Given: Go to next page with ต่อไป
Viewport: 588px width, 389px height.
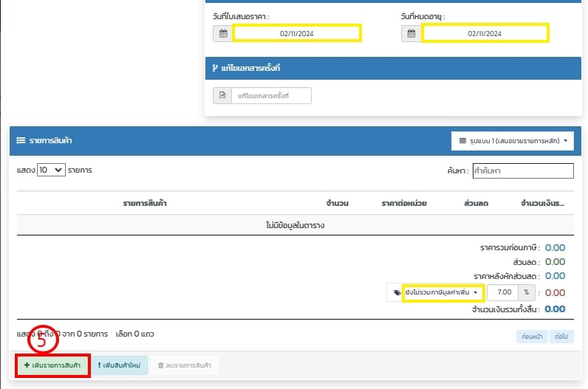Looking at the screenshot, I should [x=563, y=337].
